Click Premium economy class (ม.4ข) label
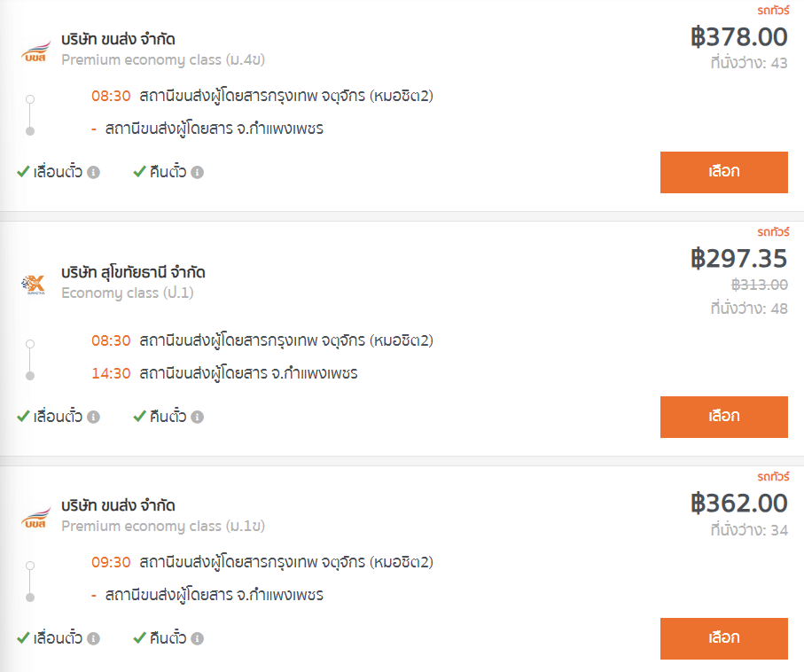804x672 pixels. 163,60
